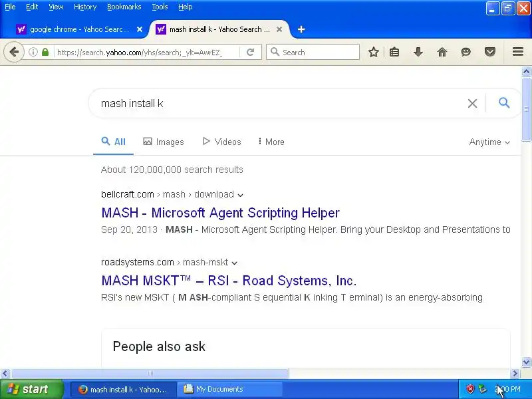This screenshot has width=532, height=399.
Task: Click the horizontal scrollbar left arrow
Action: tap(5, 374)
